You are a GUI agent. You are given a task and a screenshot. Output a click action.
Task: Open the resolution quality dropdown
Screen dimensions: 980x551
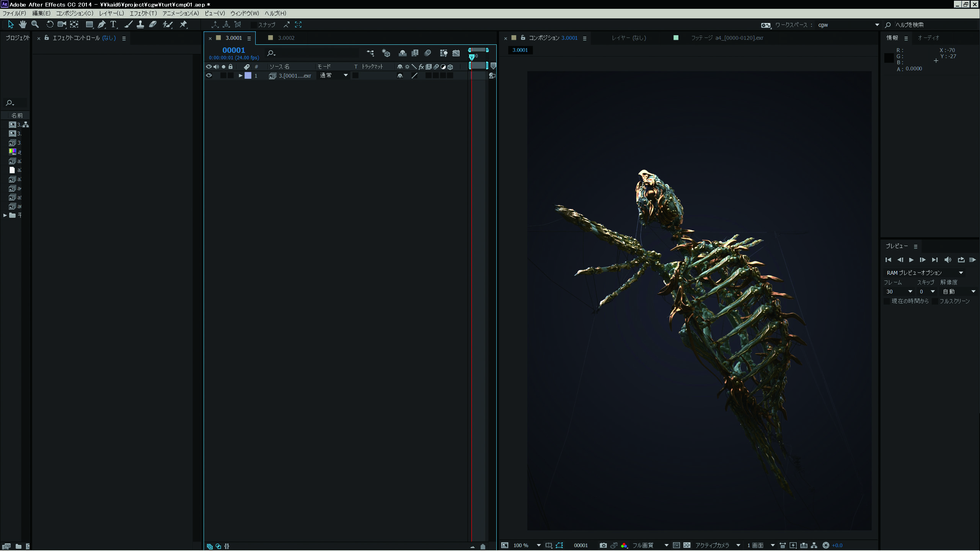(x=650, y=545)
